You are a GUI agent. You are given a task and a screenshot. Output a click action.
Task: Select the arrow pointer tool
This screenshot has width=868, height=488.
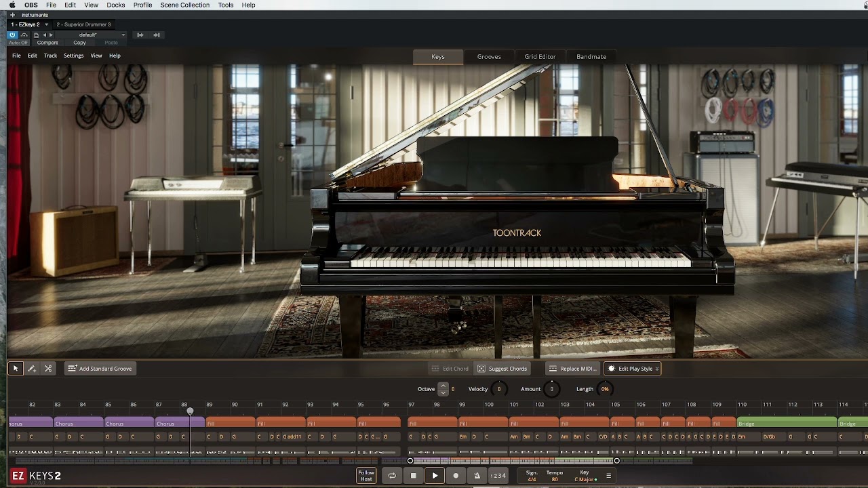(15, 369)
